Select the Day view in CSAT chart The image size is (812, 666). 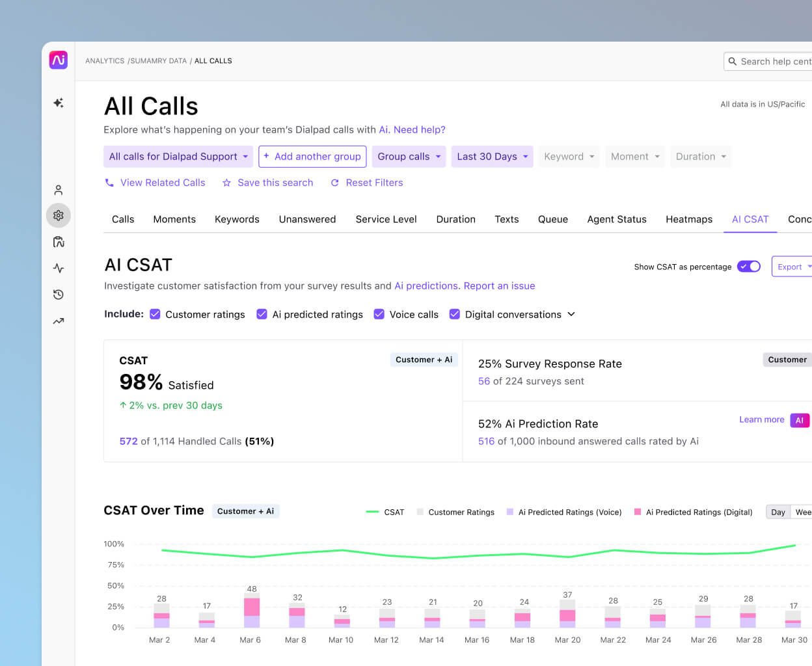coord(778,512)
